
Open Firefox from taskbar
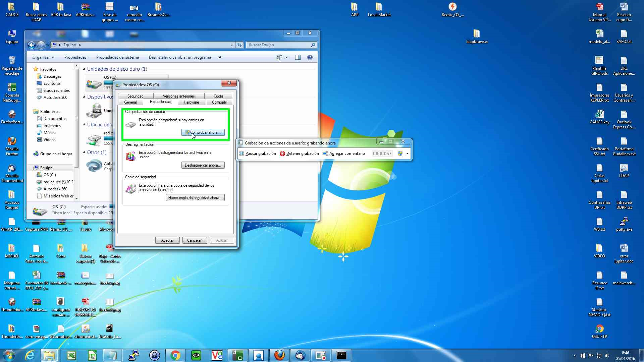coord(279,355)
